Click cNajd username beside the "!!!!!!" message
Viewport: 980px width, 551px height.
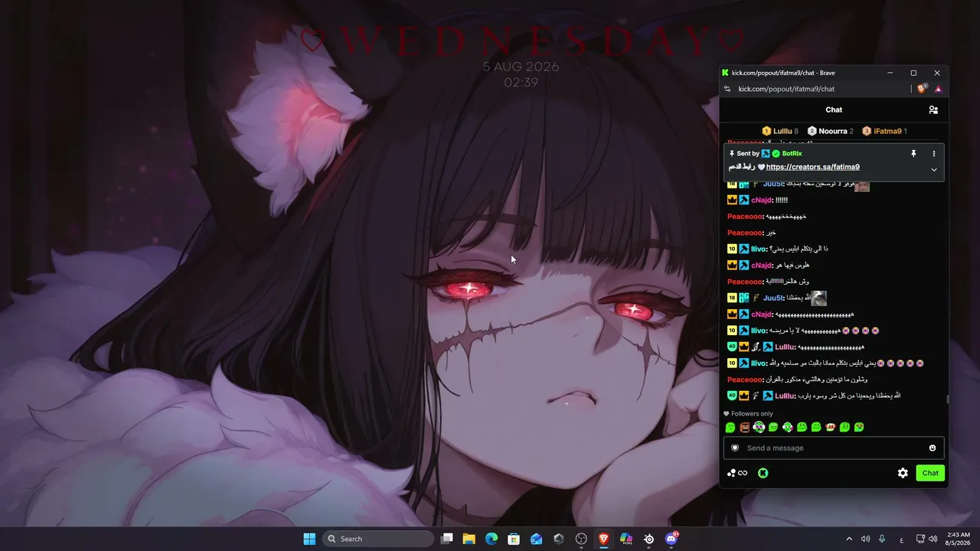pyautogui.click(x=762, y=200)
